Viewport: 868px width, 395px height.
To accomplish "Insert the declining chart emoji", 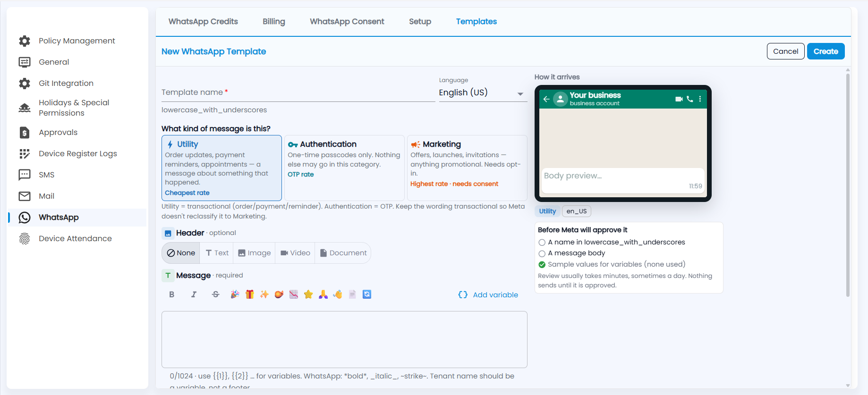I will 294,294.
